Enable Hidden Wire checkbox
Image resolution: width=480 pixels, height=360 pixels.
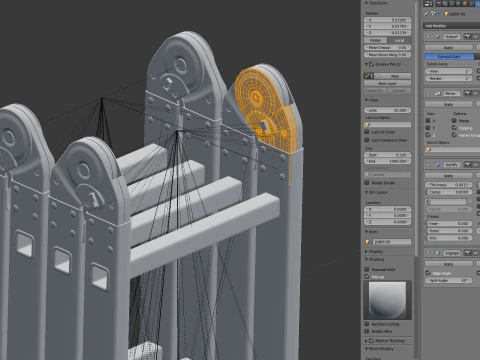point(367,331)
